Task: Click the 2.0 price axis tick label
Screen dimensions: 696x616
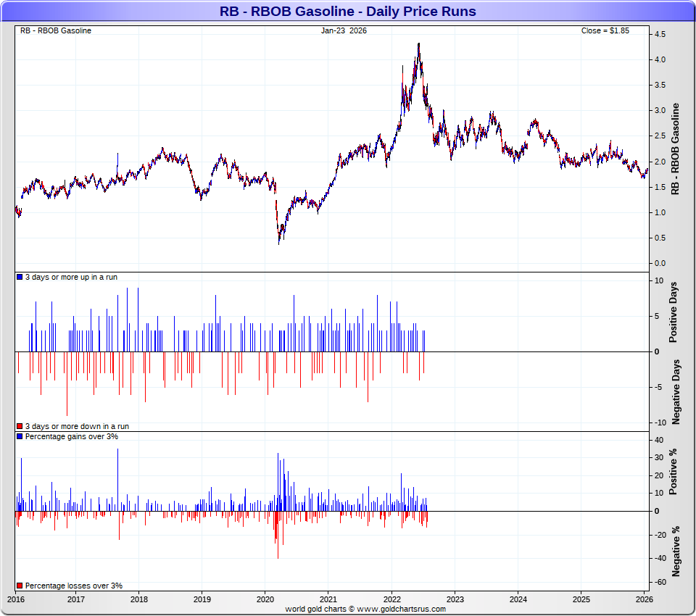Action: pyautogui.click(x=660, y=162)
